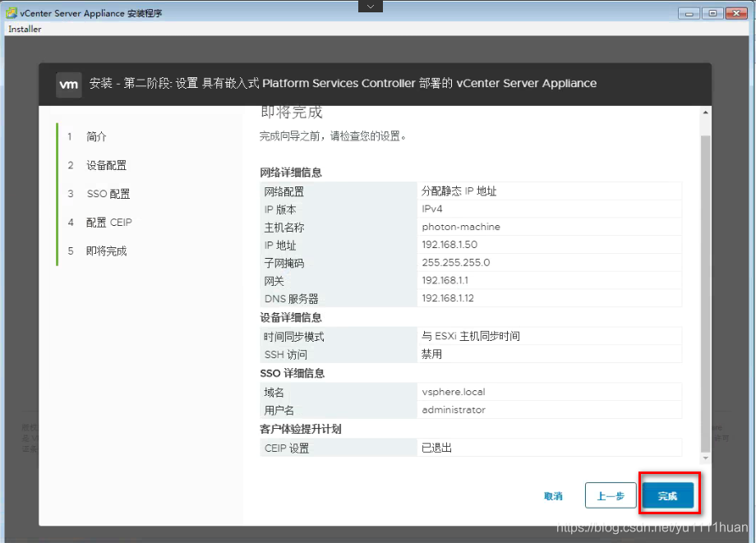Click the 网络配置 row label
Screen dimensions: 756x543
click(x=284, y=191)
